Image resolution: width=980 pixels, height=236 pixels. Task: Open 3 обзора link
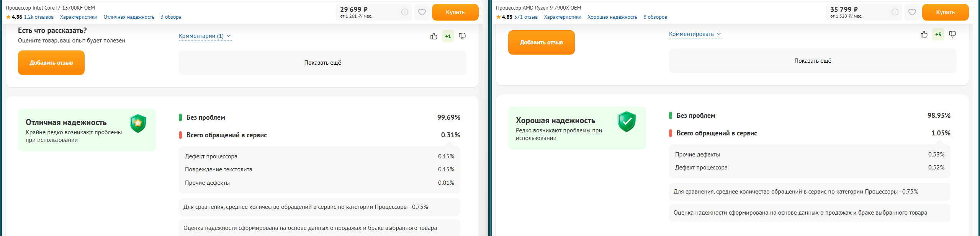pyautogui.click(x=171, y=17)
